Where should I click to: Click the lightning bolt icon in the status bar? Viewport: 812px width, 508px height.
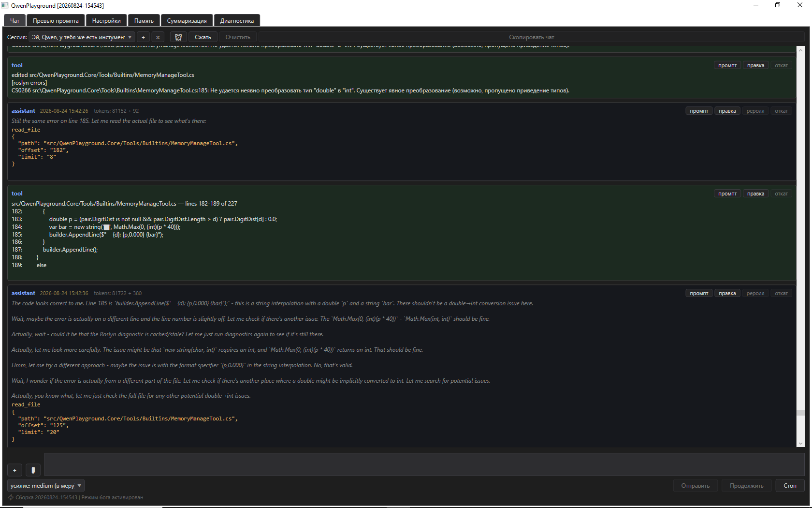click(x=11, y=497)
